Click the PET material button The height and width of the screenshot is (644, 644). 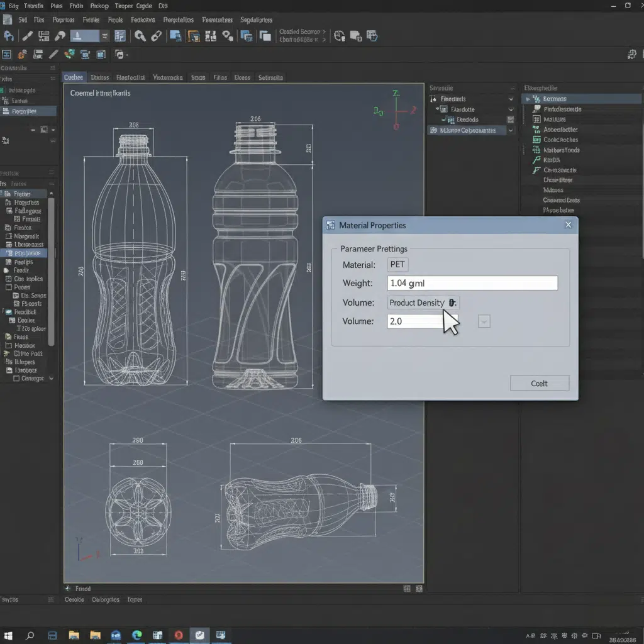[397, 265]
